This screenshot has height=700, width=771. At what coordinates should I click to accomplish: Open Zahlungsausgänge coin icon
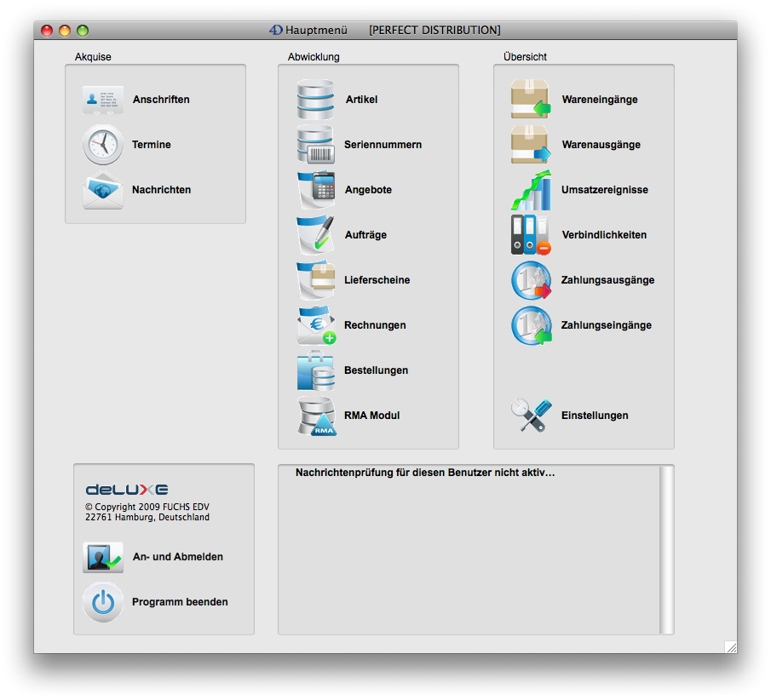[531, 280]
